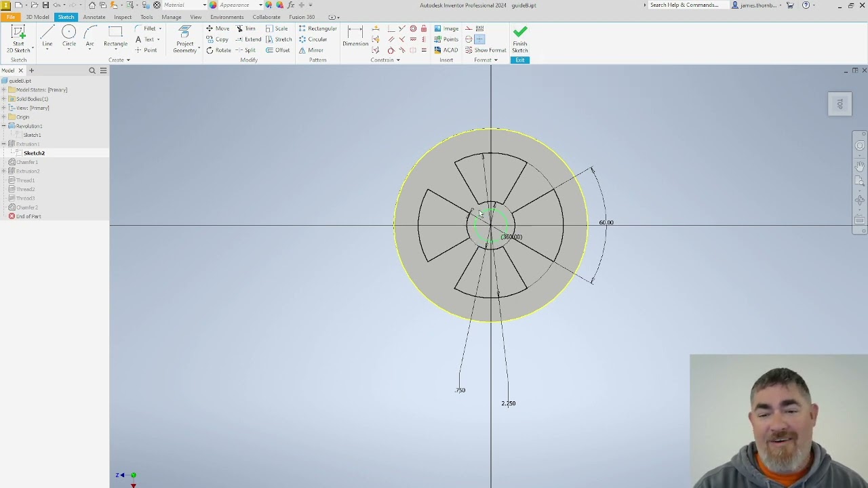The image size is (868, 488).
Task: Expand the Origin folder node
Action: pos(3,117)
